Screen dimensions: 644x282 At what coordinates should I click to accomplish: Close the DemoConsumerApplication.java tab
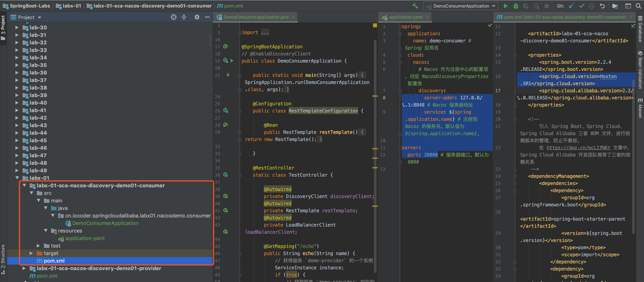click(x=293, y=17)
